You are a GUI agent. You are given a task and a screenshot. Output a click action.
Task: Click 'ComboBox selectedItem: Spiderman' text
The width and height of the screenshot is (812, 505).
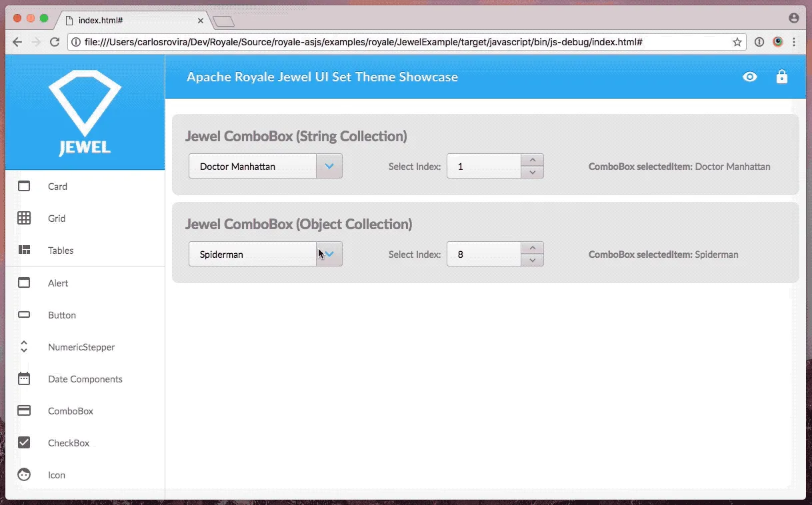[x=663, y=254]
